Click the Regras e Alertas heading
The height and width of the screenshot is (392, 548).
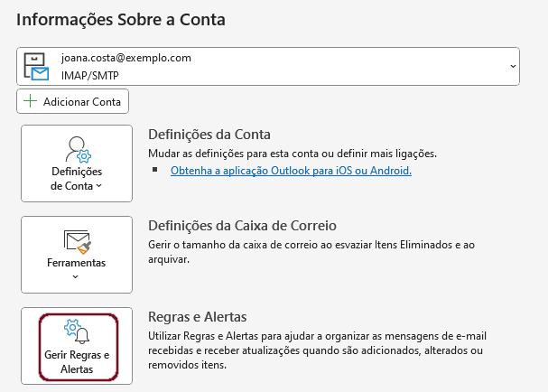click(x=198, y=317)
